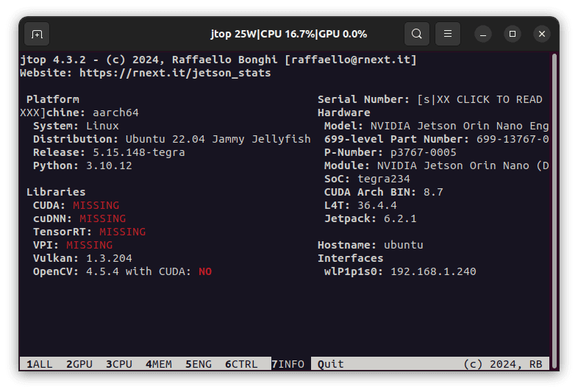Open the 3CPU tab

pos(118,364)
